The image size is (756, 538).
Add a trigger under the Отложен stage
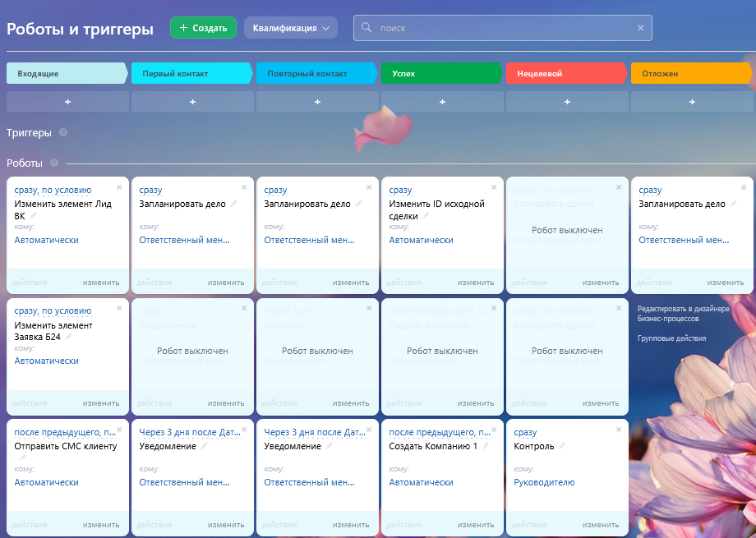coord(692,102)
